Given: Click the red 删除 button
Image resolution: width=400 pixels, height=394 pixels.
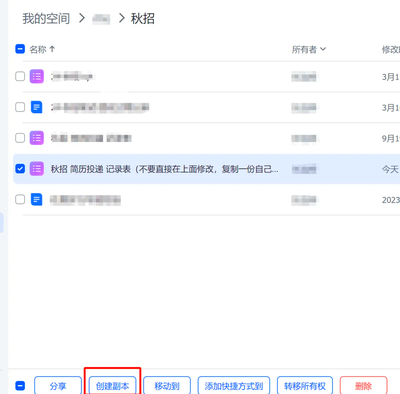Looking at the screenshot, I should 363,386.
